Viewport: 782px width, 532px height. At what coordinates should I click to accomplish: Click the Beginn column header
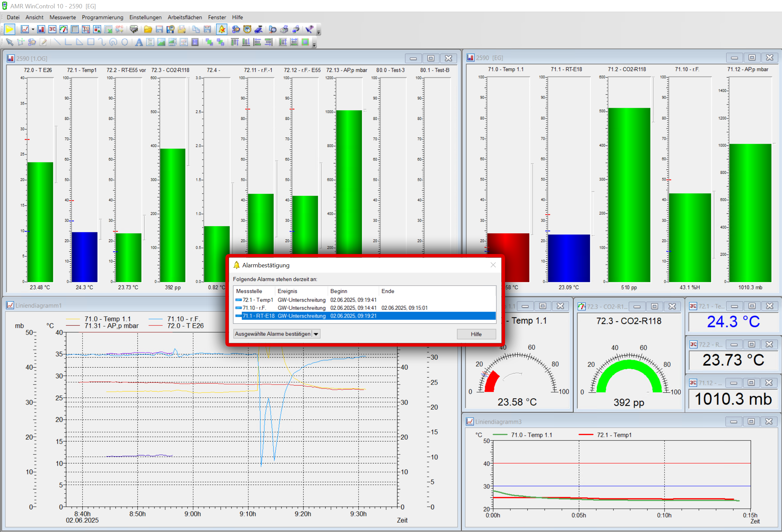[x=339, y=291]
